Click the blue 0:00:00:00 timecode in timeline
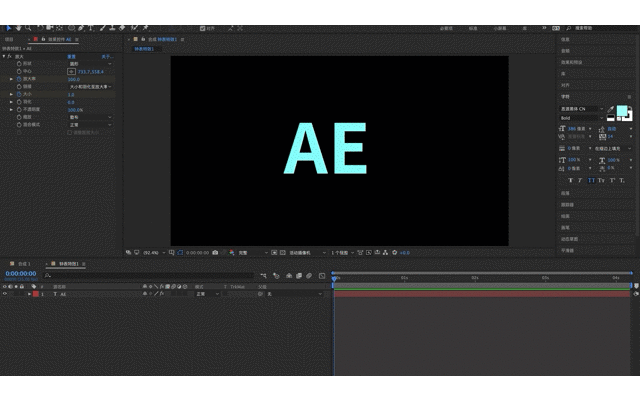This screenshot has width=640, height=400. [21, 273]
